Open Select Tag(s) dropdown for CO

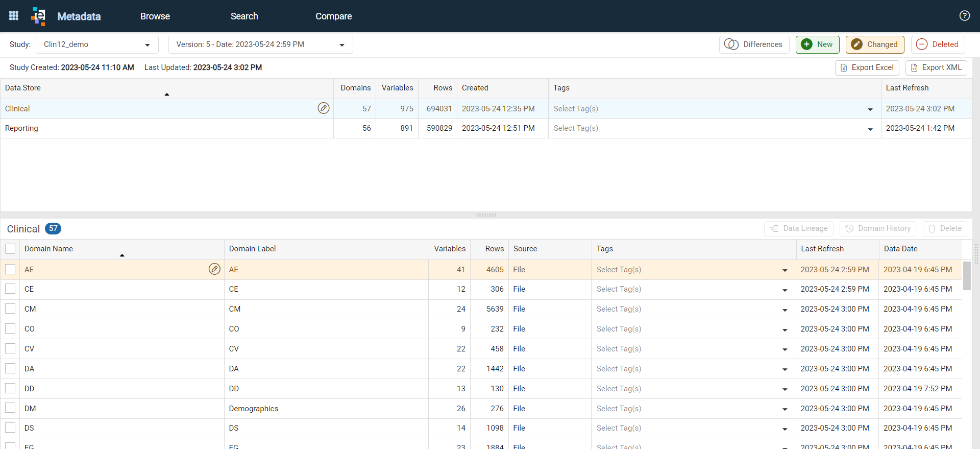693,329
